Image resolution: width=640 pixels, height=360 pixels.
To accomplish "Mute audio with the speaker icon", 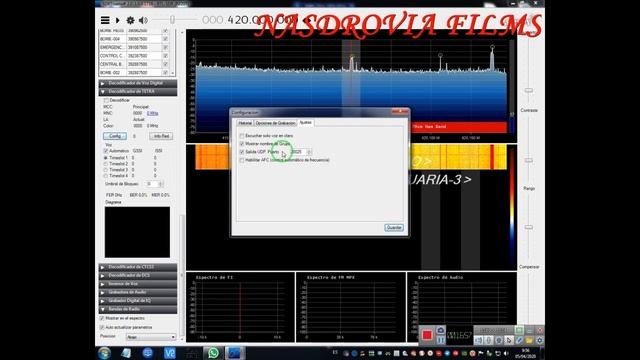I will [143, 20].
